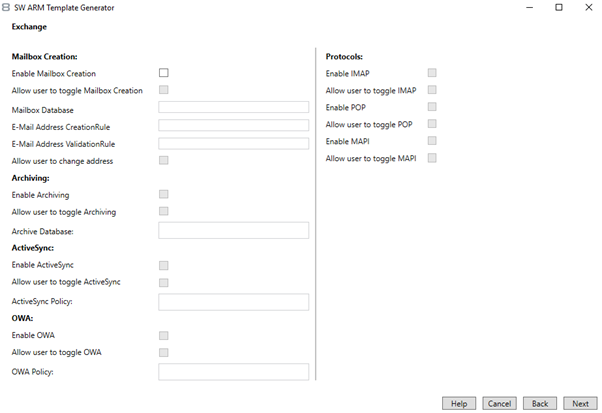
Task: Tick Allow user to toggle OWA
Action: 164,352
